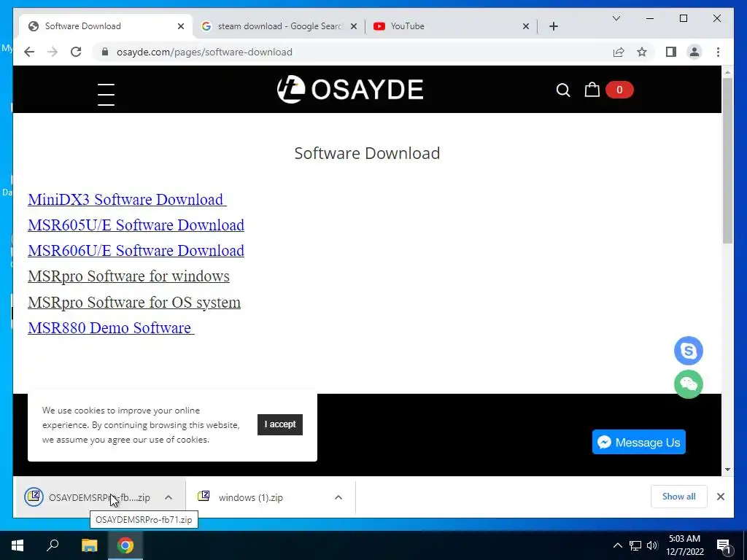Open the site search magnifier icon

pyautogui.click(x=563, y=90)
